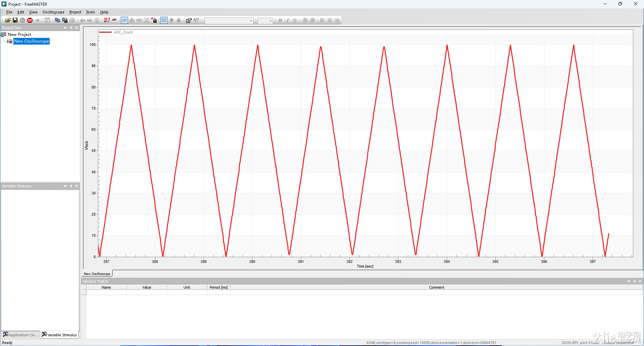Open the properties checklist icon
The height and width of the screenshot is (346, 644).
coord(189,20)
